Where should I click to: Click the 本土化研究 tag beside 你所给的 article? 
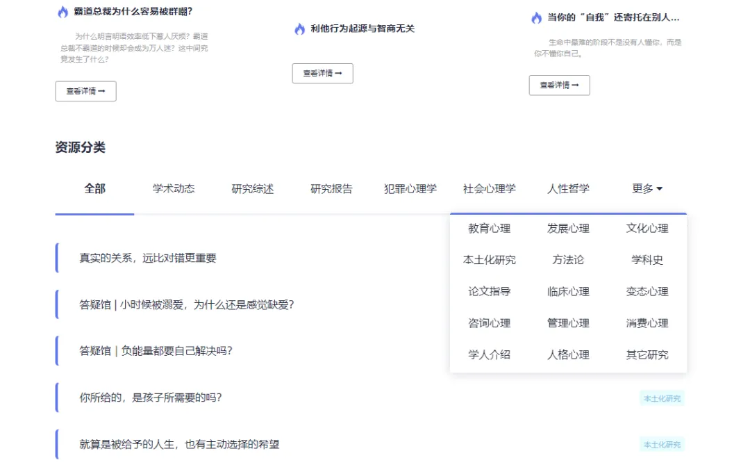(662, 398)
